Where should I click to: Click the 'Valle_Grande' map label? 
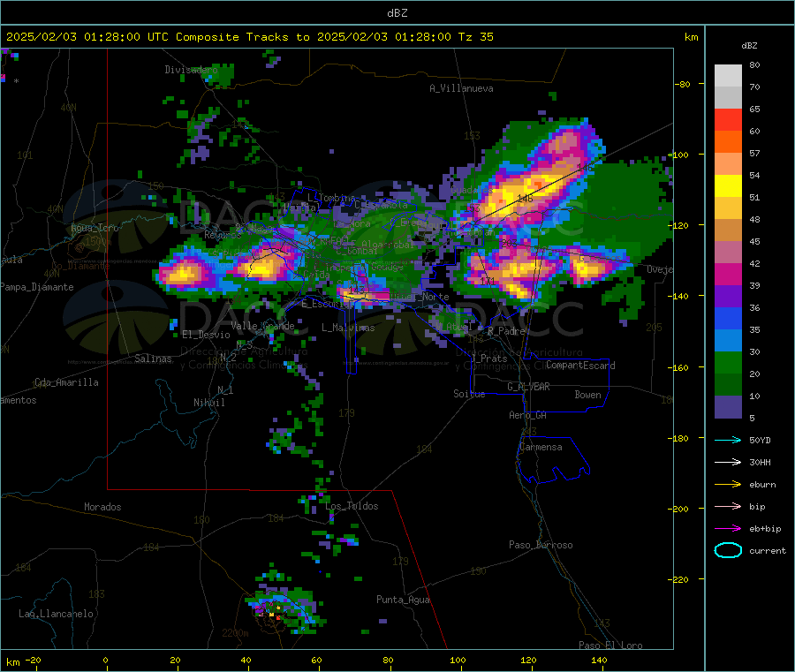click(x=262, y=326)
